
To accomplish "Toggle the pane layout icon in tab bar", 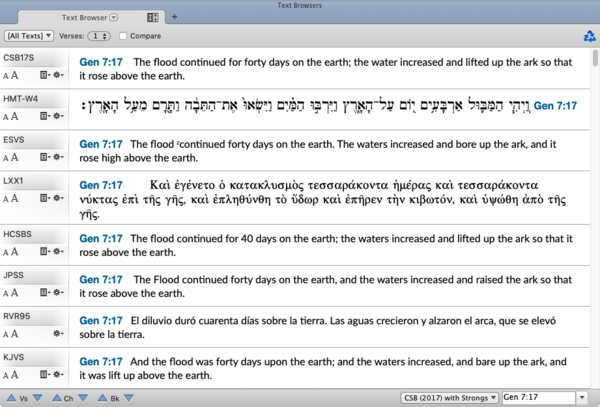I will (153, 17).
